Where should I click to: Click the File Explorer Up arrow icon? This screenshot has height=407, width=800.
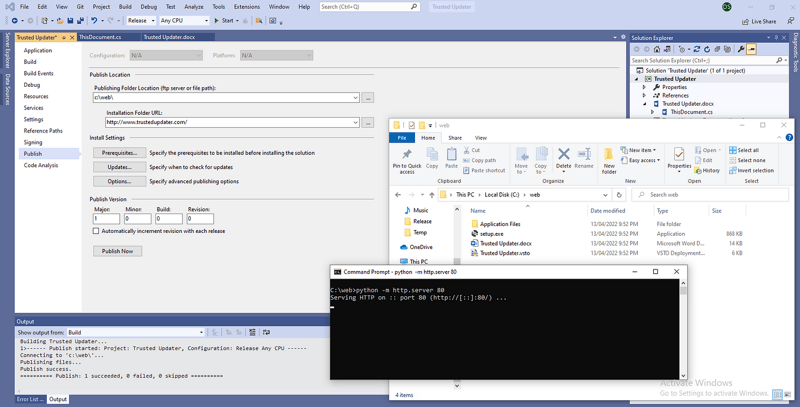pos(432,195)
